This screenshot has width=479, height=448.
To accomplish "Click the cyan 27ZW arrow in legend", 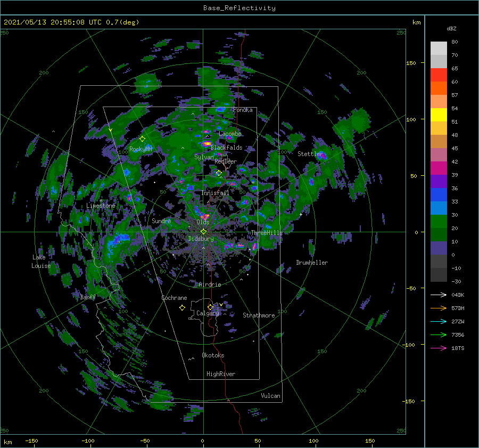I will point(439,321).
